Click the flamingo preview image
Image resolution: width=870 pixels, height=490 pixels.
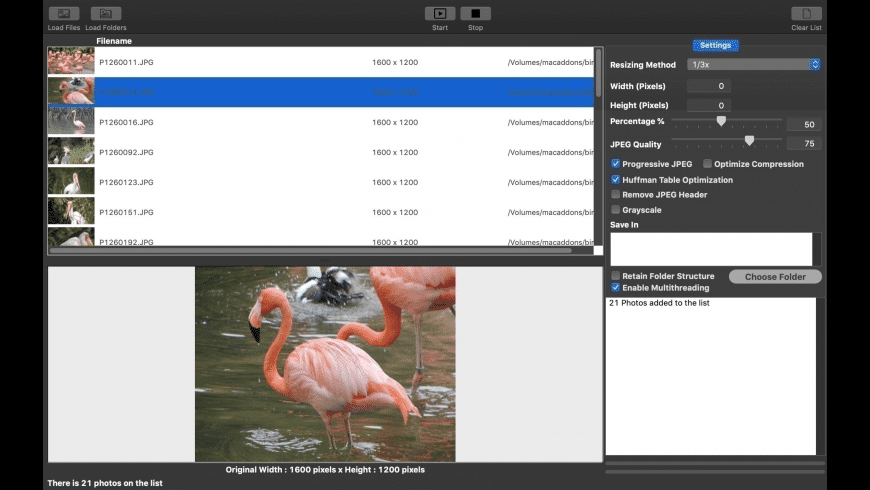point(325,364)
